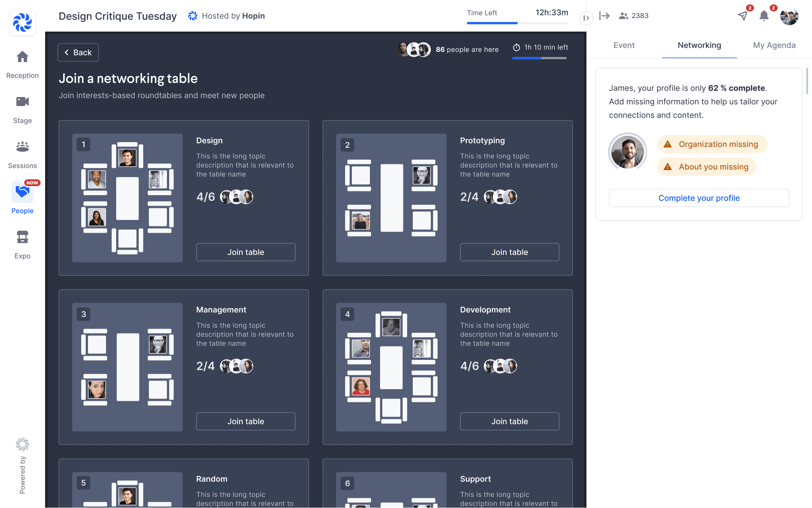Click the leave event arrow icon
Screen dimensions: 812x508
(604, 16)
